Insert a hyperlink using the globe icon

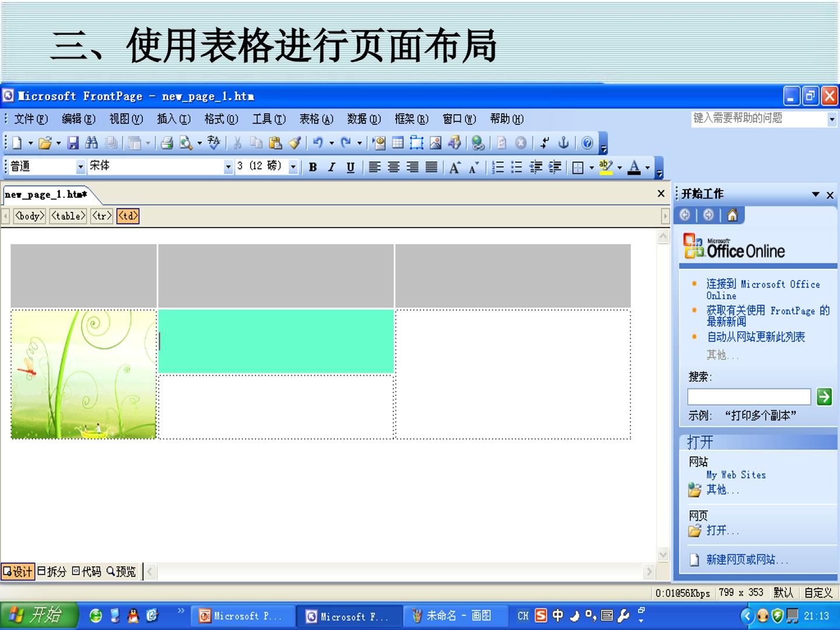click(478, 143)
